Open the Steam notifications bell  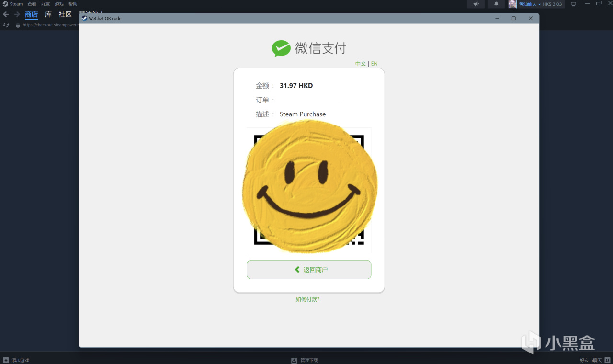[496, 4]
